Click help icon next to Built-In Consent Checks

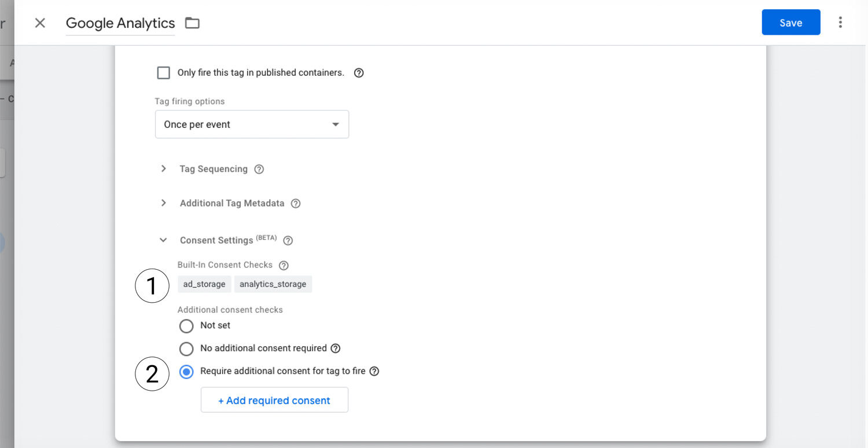284,265
